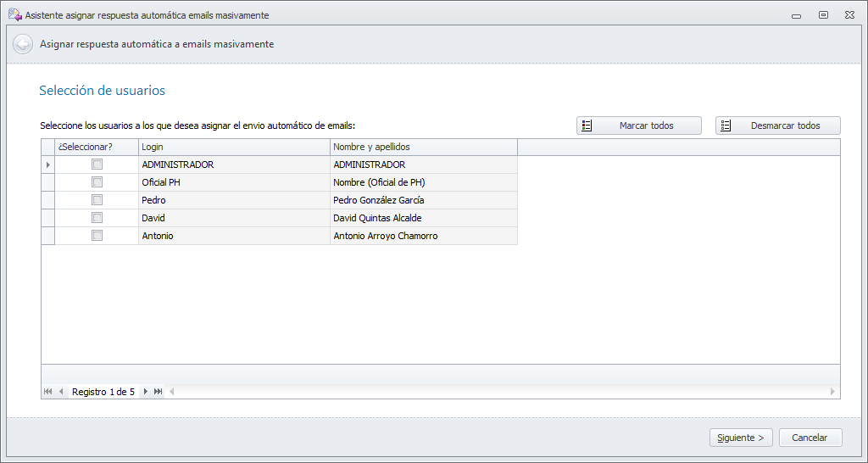This screenshot has height=463, width=868.
Task: Jump to last record in navigator
Action: coord(159,392)
